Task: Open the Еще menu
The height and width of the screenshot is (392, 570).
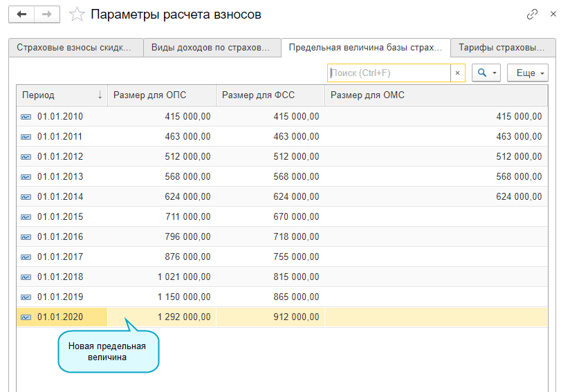Action: (528, 73)
